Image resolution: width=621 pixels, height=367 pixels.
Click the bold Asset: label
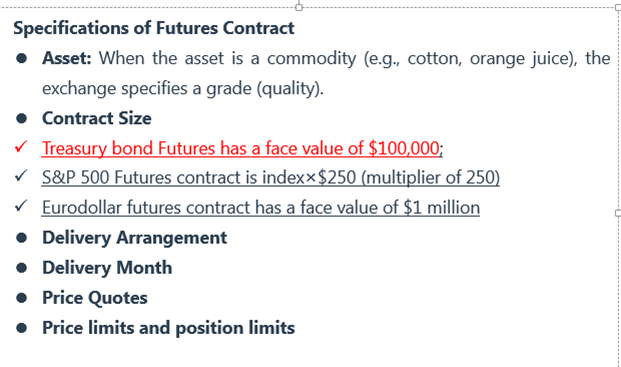pos(67,59)
